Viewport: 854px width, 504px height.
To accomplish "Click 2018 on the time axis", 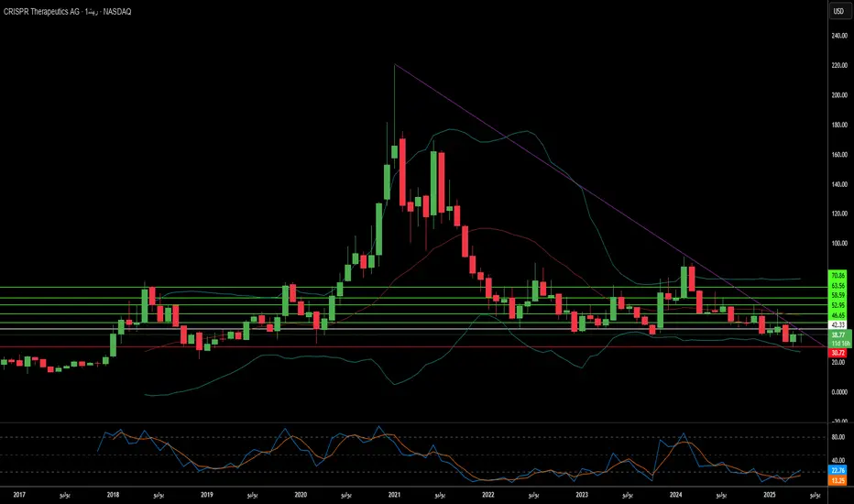I will [113, 495].
